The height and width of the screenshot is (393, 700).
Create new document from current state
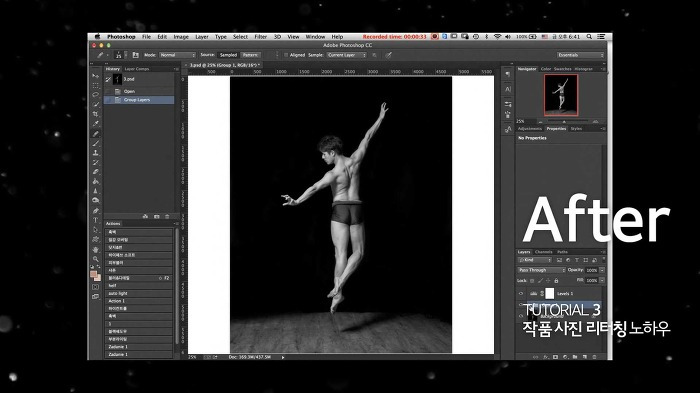coord(146,216)
